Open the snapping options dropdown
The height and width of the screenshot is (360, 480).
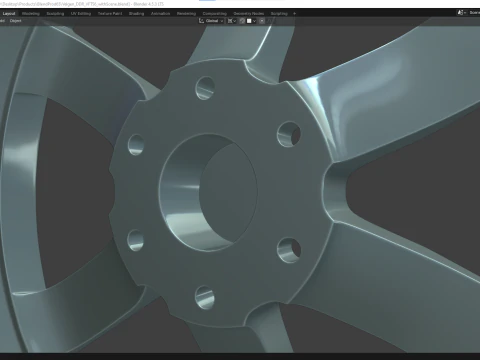pos(252,21)
